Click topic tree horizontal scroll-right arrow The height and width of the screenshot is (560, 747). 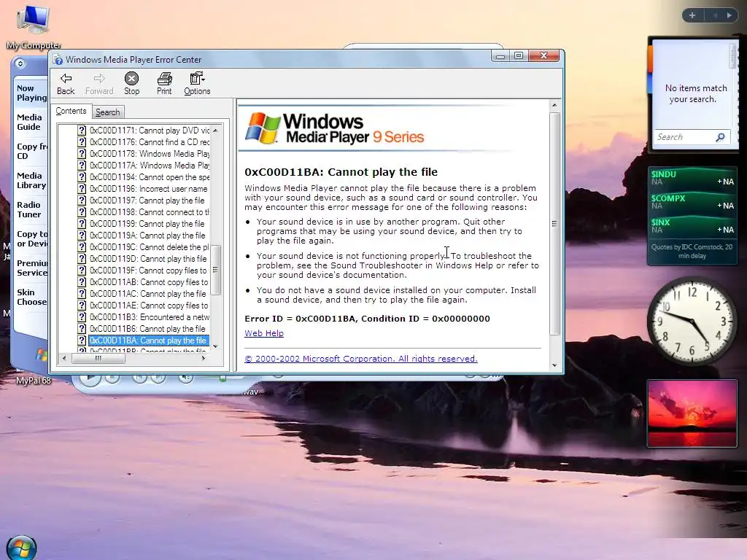pos(204,358)
